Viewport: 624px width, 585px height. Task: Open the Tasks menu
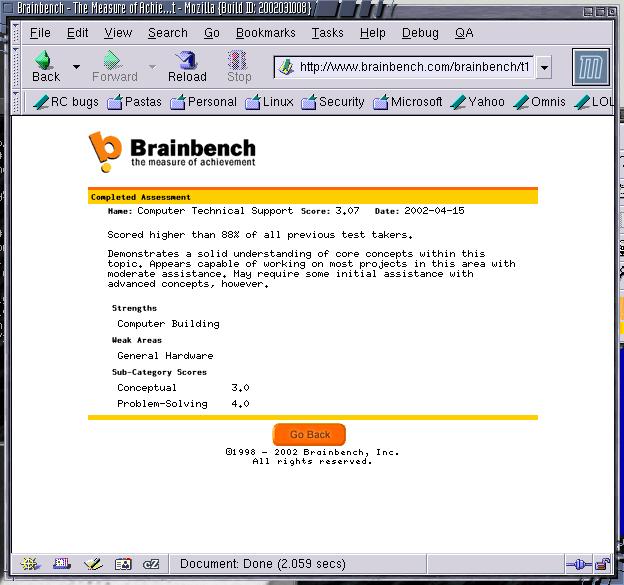click(x=327, y=33)
